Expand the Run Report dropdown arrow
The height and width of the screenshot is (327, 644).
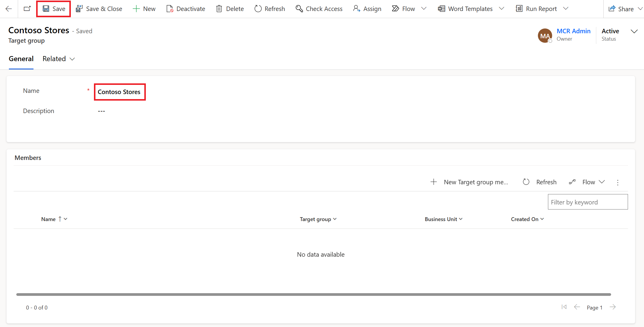tap(566, 9)
